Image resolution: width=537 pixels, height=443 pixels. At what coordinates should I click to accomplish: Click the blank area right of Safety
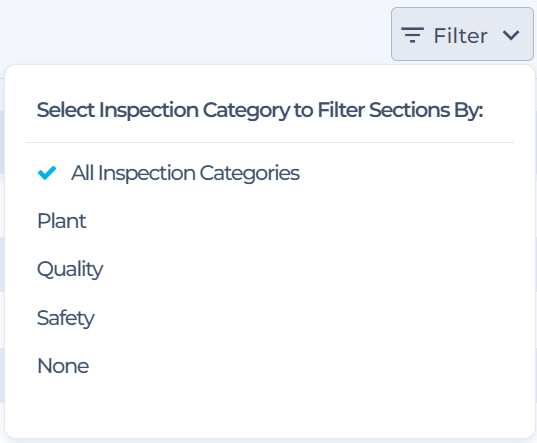point(303,318)
